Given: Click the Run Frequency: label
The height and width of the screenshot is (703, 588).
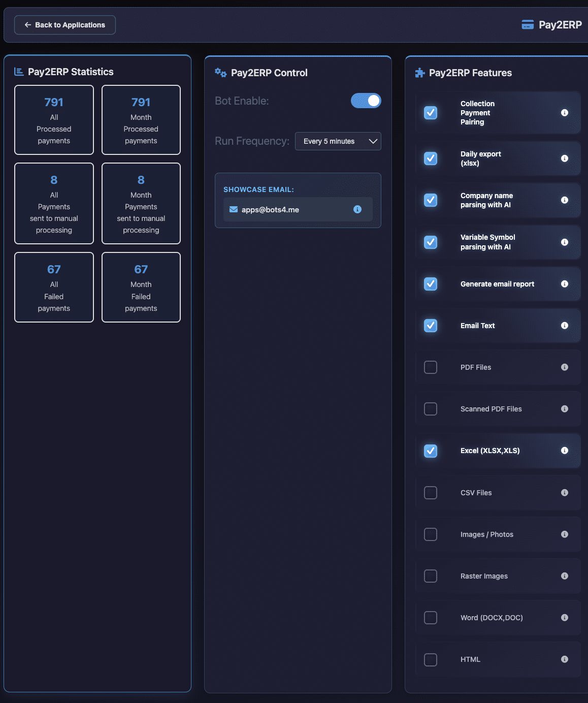Looking at the screenshot, I should tap(252, 141).
